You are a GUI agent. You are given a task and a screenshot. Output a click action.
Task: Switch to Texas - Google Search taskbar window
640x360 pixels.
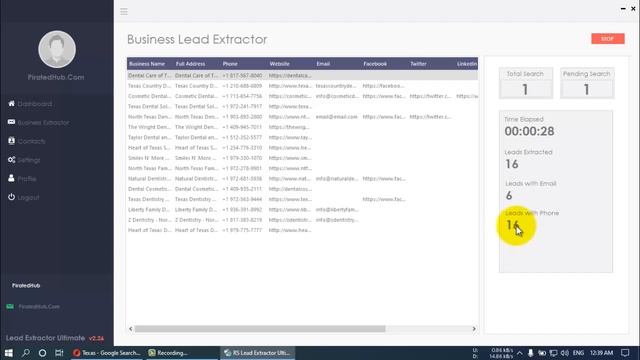click(107, 353)
